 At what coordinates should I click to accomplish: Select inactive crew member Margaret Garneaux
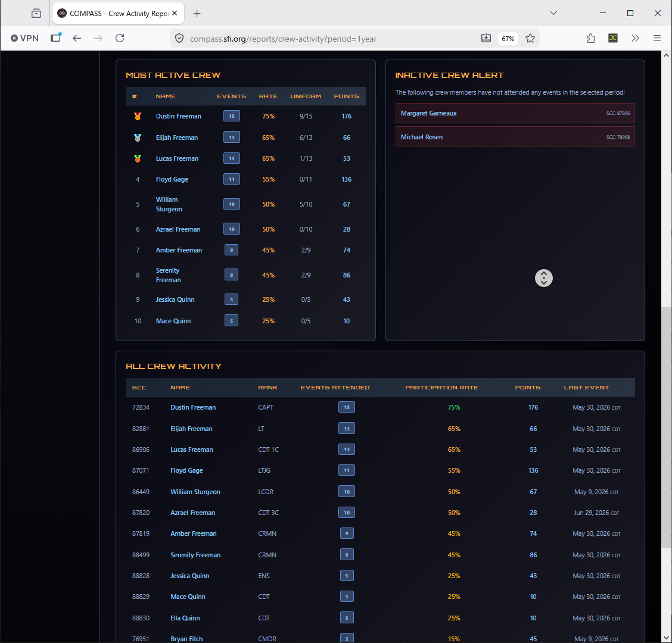(515, 113)
